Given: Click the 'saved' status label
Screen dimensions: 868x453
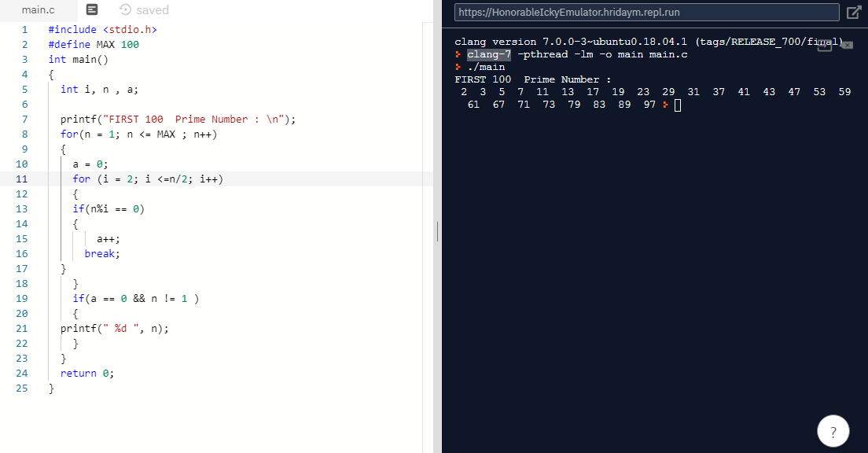Looking at the screenshot, I should [153, 10].
